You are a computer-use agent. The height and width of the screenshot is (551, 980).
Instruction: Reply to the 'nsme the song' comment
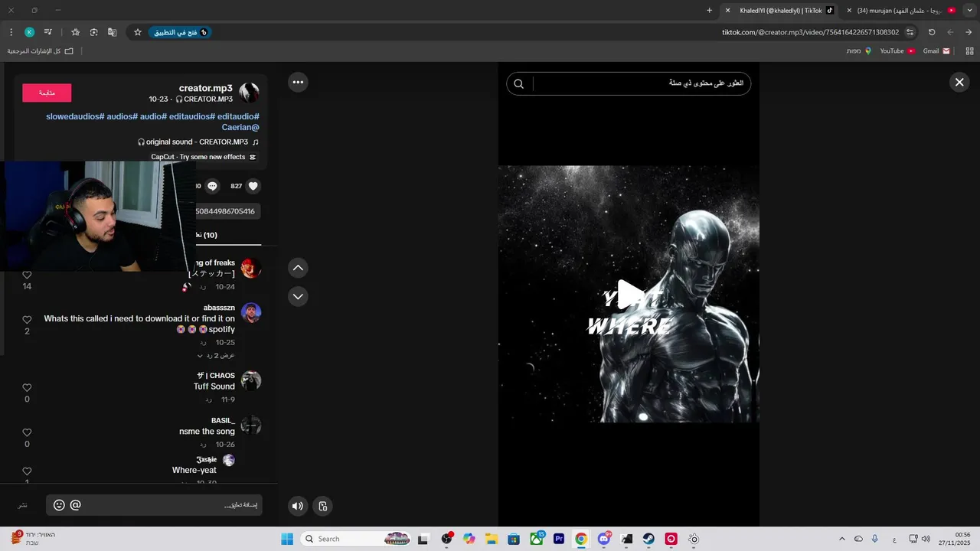(x=203, y=445)
